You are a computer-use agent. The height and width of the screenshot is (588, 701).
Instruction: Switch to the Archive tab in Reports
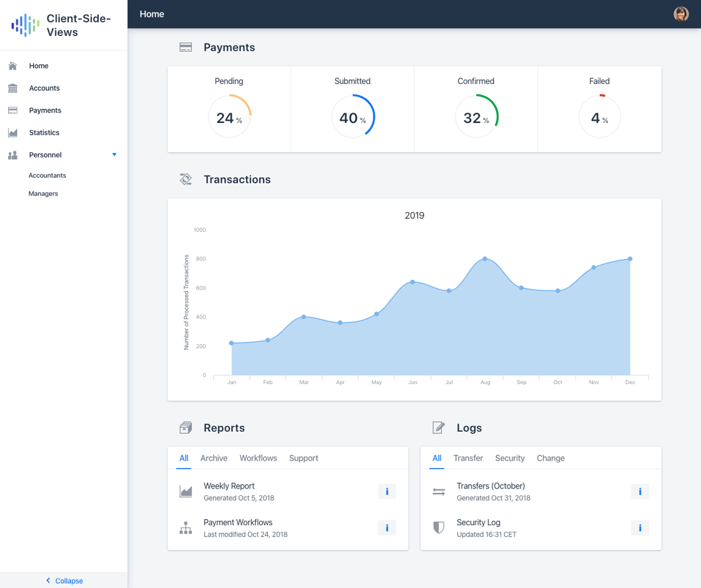point(214,458)
